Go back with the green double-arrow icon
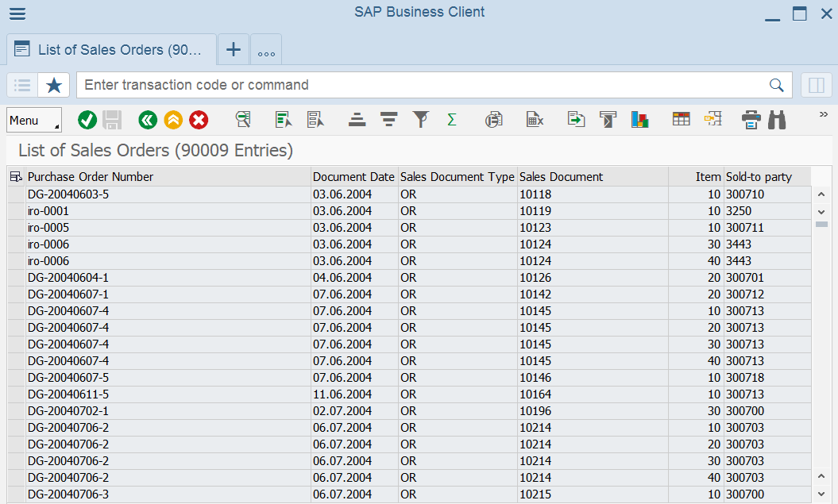 148,120
